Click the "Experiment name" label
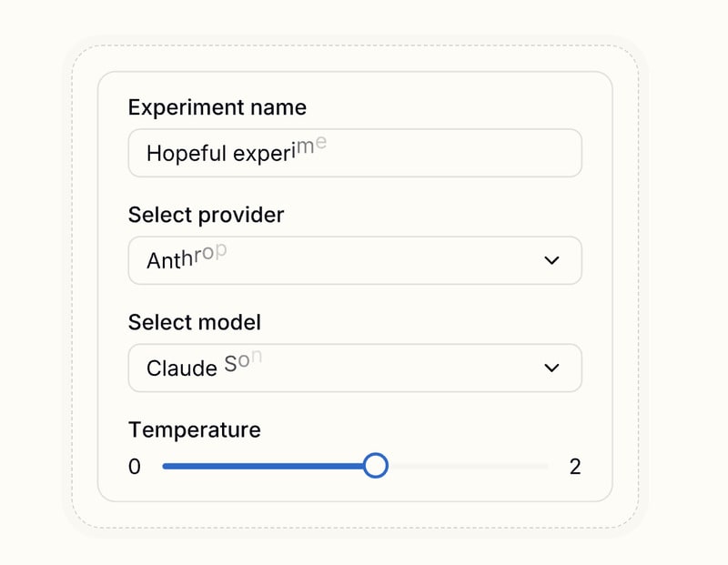 pos(217,107)
